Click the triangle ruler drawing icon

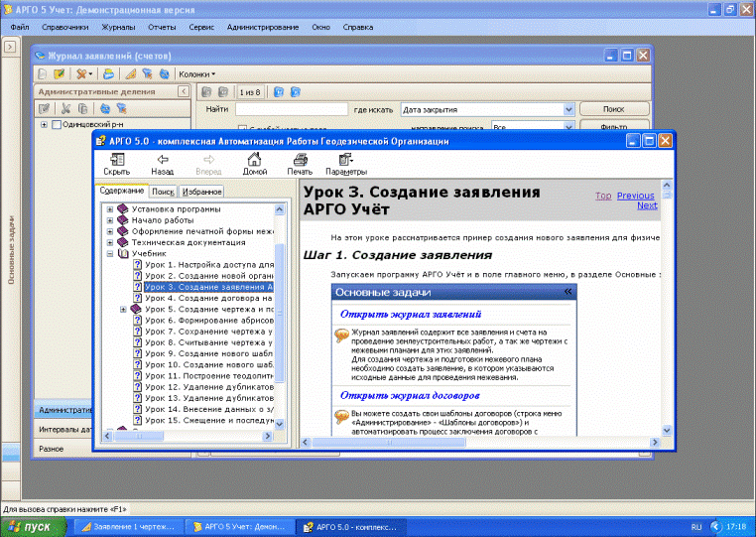(x=131, y=73)
